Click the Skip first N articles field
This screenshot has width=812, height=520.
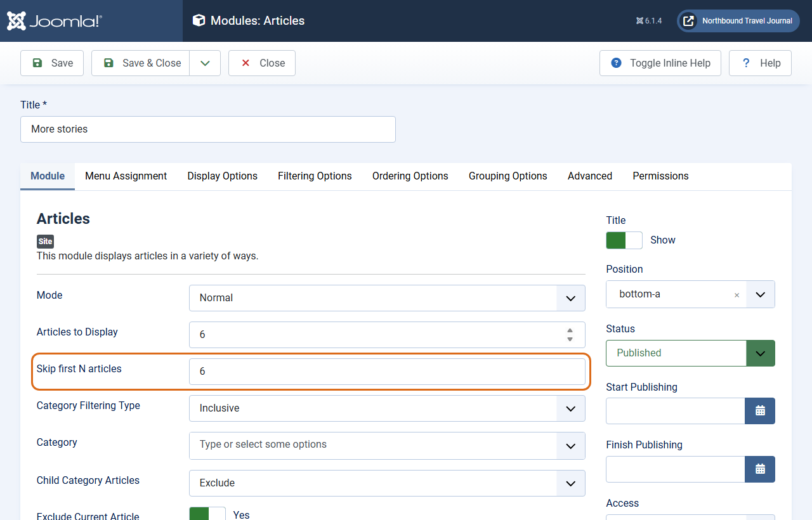(x=387, y=371)
